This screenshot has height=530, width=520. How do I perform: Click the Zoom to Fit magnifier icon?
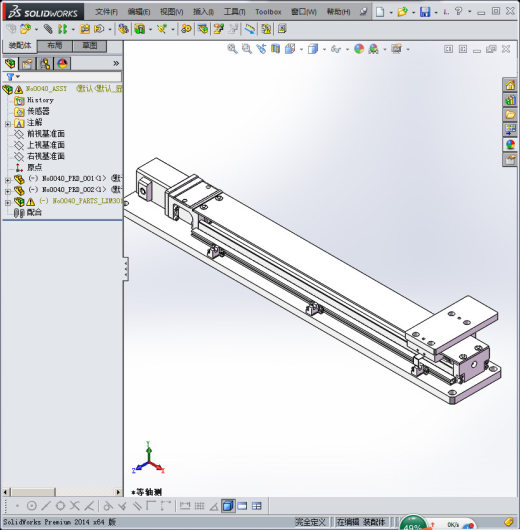point(232,49)
